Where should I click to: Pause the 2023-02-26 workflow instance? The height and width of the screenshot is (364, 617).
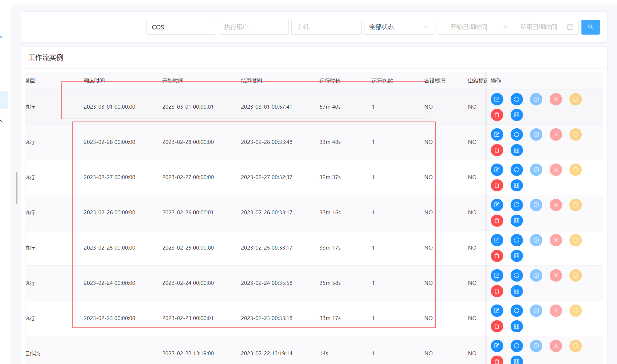coord(576,205)
